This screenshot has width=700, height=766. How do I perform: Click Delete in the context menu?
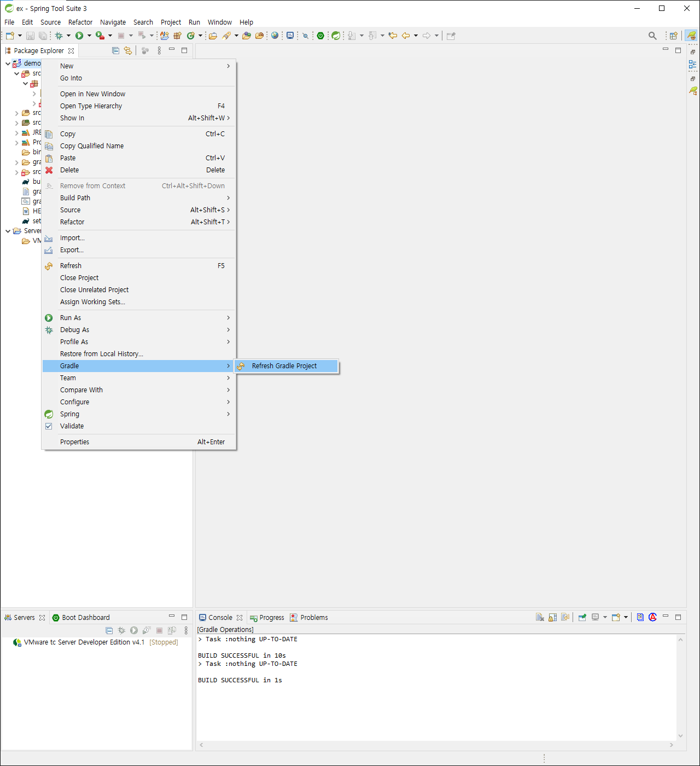(139, 170)
